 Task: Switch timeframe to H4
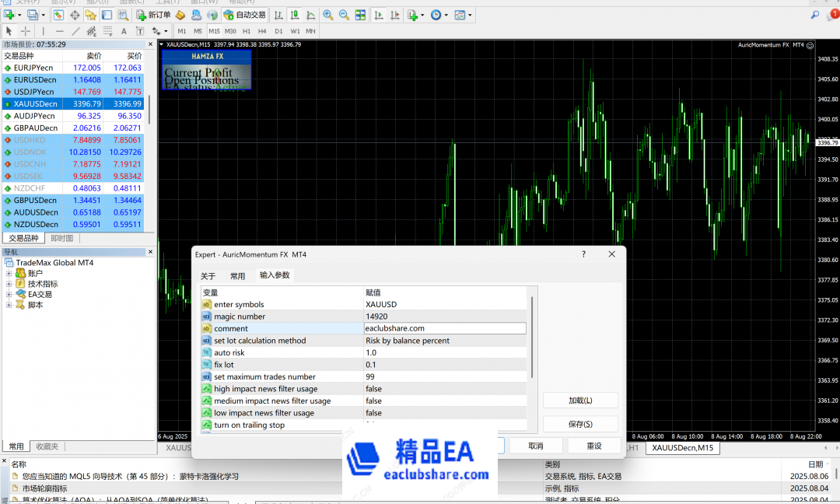(x=262, y=31)
